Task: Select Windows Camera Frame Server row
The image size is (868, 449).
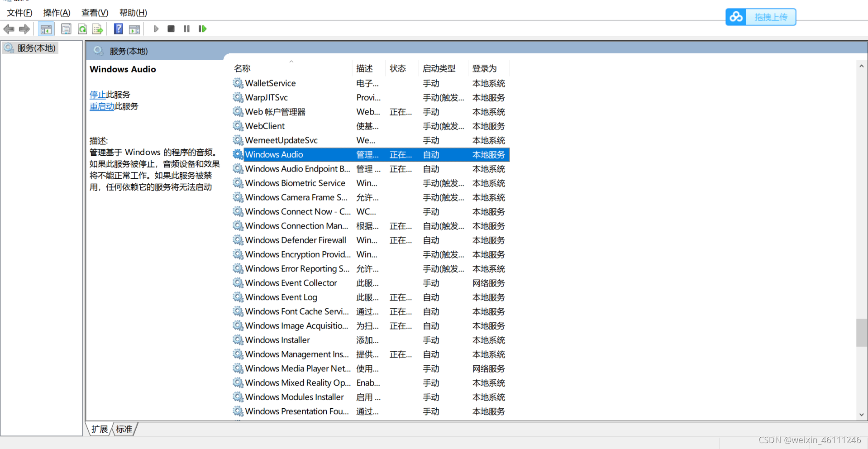Action: [371, 197]
